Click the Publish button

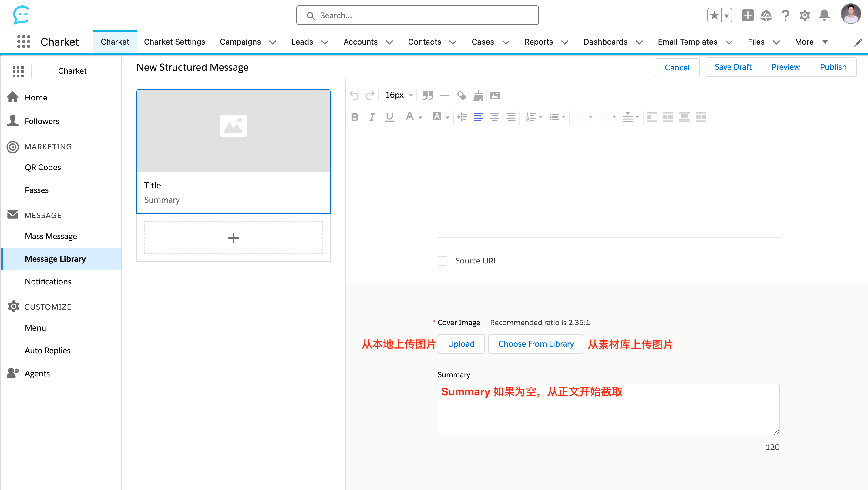(x=833, y=67)
